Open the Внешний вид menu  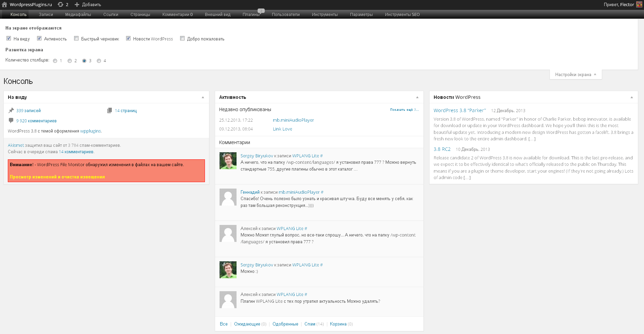pyautogui.click(x=218, y=14)
